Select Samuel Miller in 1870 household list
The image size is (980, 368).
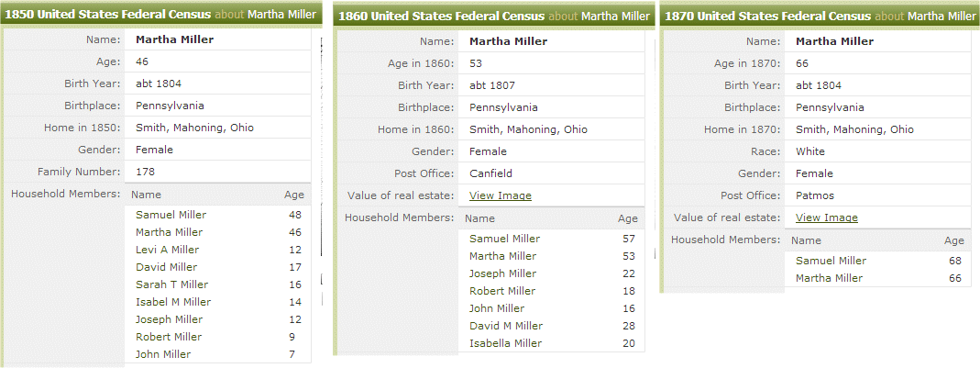pyautogui.click(x=831, y=261)
